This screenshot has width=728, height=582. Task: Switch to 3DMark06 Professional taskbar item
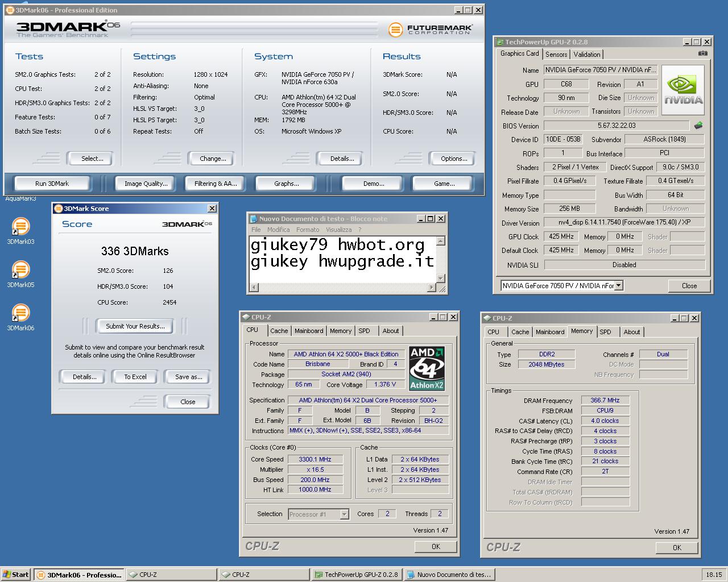tap(79, 575)
